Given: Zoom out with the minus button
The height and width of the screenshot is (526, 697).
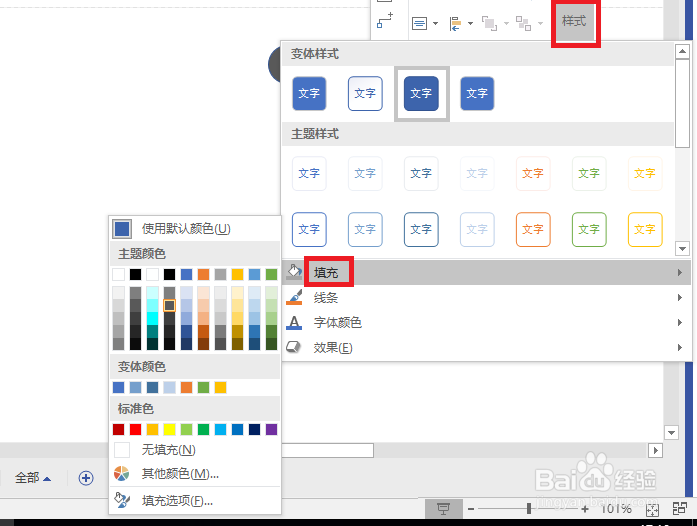Looking at the screenshot, I should click(x=471, y=509).
